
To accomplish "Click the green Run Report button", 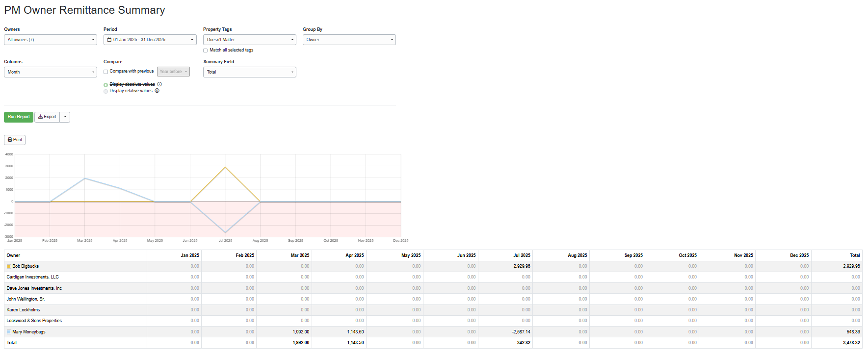I will point(19,117).
